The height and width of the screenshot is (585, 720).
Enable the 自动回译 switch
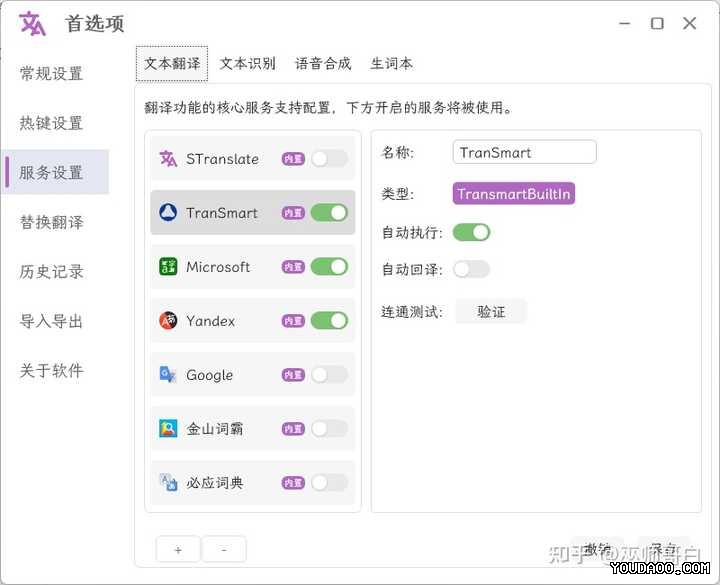point(472,269)
